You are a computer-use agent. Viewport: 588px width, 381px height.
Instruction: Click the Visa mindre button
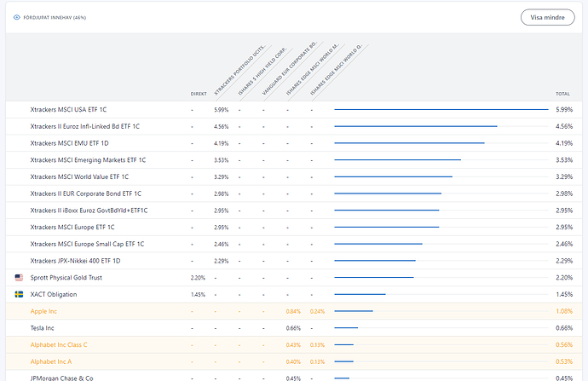tap(547, 17)
